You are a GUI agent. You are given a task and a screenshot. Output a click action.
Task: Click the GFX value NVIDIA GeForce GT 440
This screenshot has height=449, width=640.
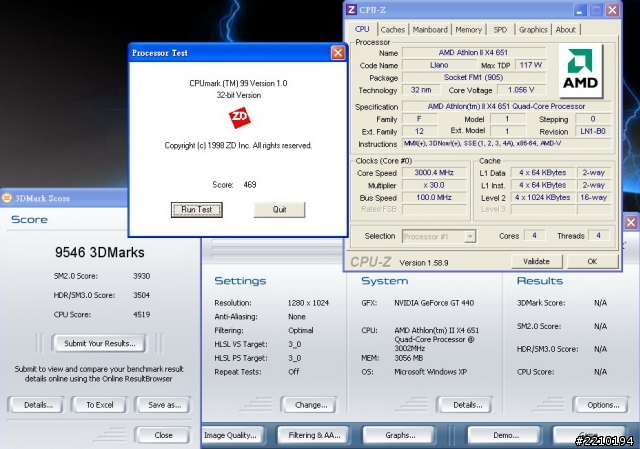coord(434,303)
